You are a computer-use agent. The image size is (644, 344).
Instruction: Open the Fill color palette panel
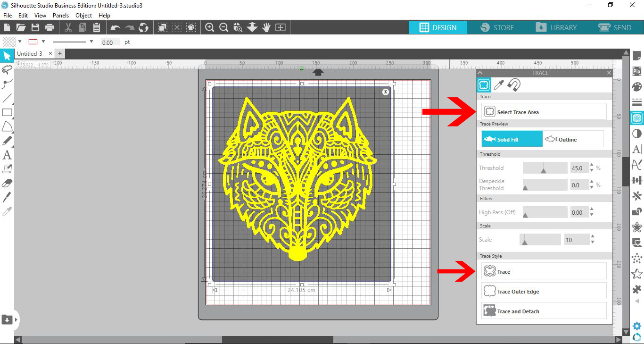click(x=637, y=87)
